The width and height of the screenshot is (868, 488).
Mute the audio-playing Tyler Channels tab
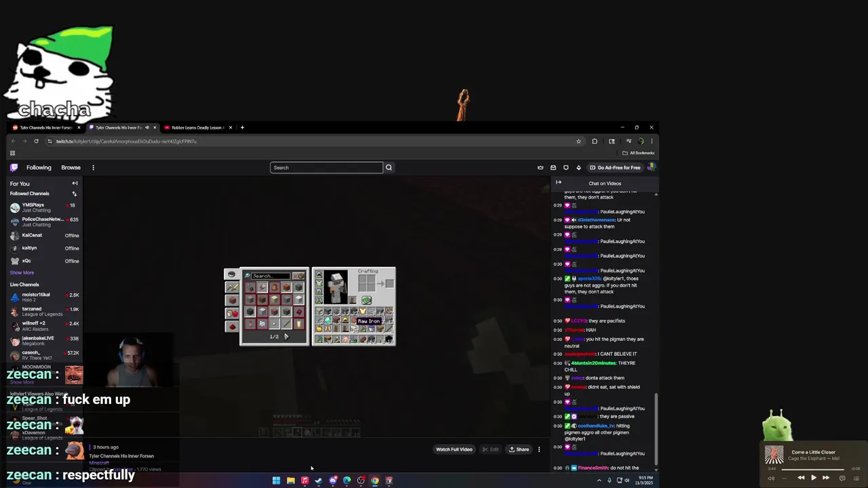(147, 127)
